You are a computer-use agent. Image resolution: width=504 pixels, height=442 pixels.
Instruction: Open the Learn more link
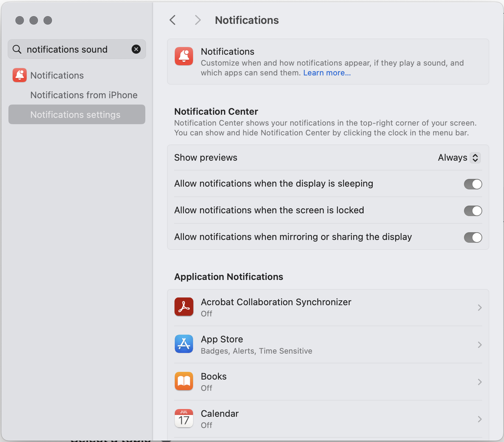[x=326, y=73]
